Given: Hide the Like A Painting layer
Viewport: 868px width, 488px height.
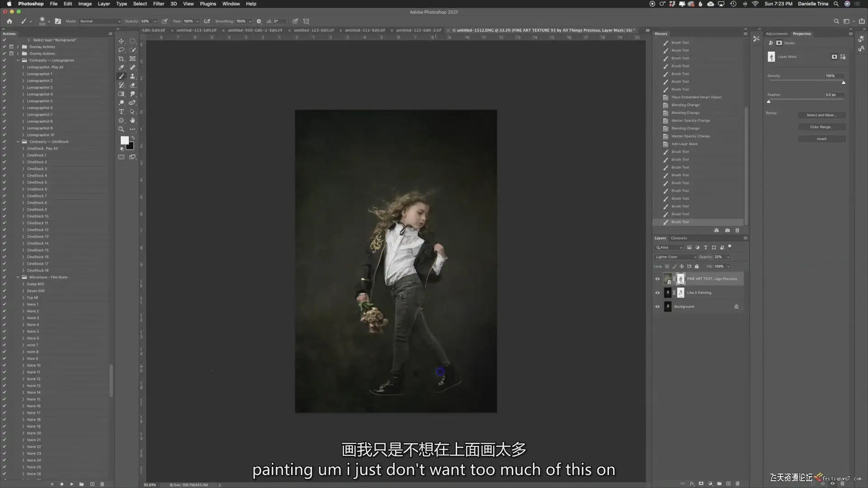Looking at the screenshot, I should coord(657,293).
